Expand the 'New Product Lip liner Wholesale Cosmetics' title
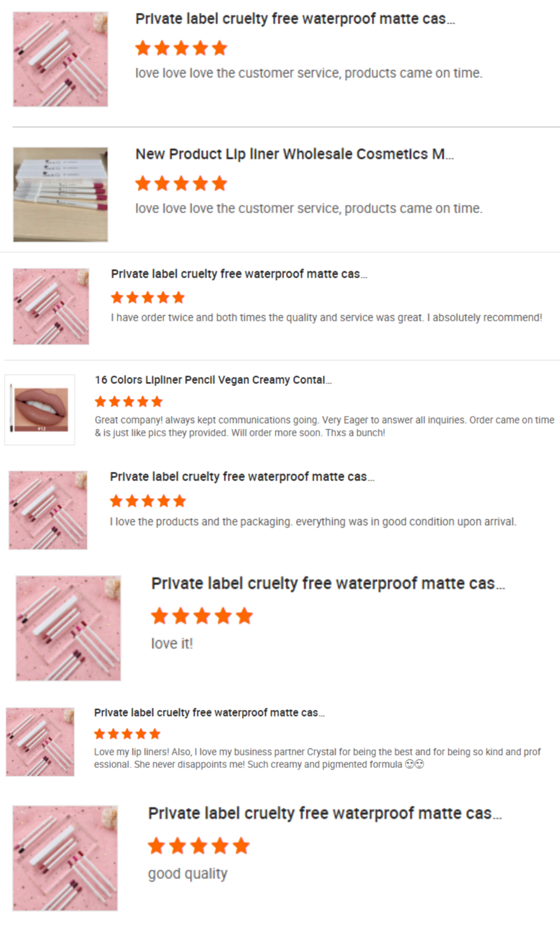The height and width of the screenshot is (931, 560). (x=294, y=154)
